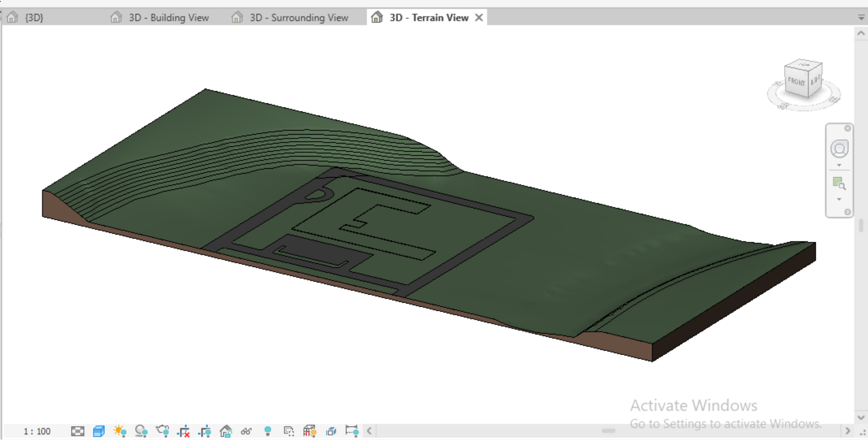Toggle Reveal Hidden Elements light bulb
Image resolution: width=868 pixels, height=440 pixels.
tap(267, 431)
